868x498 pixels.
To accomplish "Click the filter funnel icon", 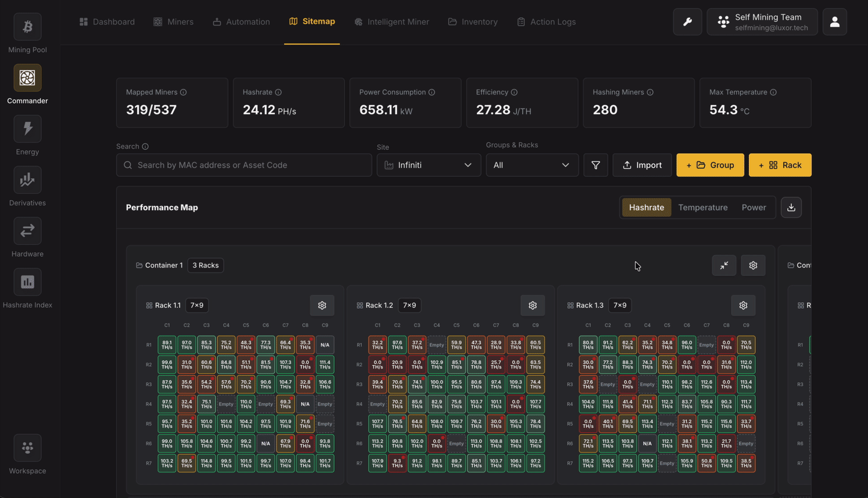I will click(x=596, y=165).
